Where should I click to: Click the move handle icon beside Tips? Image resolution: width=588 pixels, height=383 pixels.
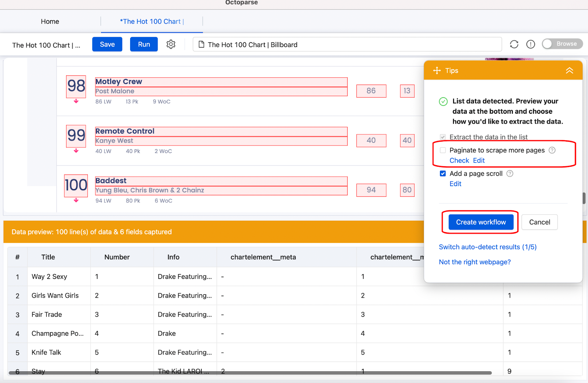(x=437, y=70)
